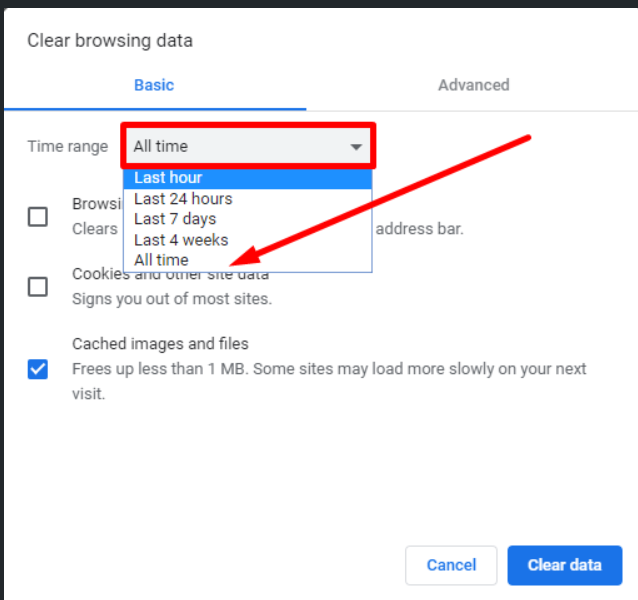
Task: Select the Last hour option
Action: [x=168, y=178]
